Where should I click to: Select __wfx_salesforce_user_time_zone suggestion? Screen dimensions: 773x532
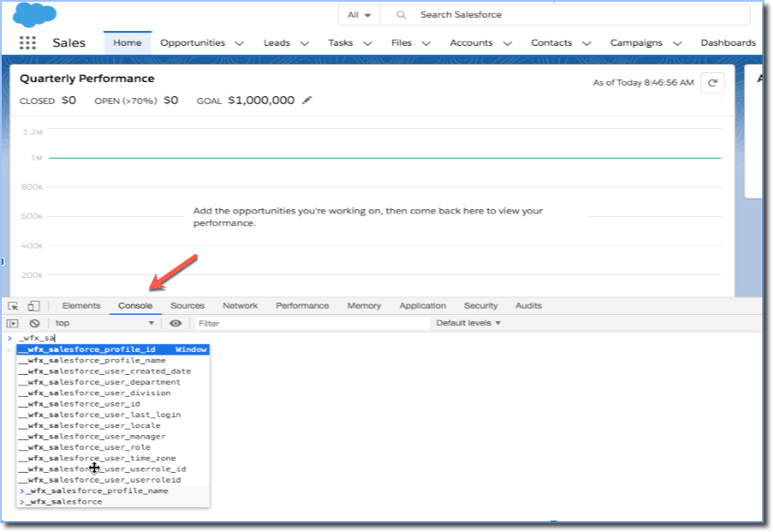coord(113,458)
